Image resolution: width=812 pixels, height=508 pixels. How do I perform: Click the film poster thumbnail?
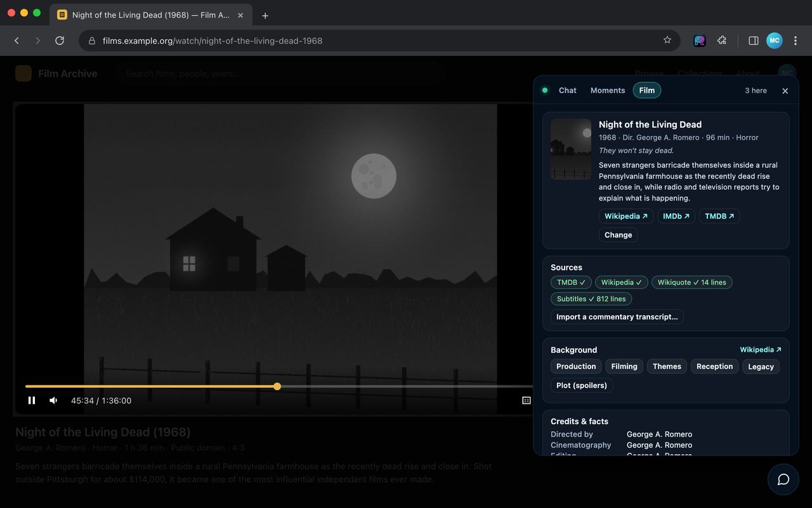pos(571,149)
